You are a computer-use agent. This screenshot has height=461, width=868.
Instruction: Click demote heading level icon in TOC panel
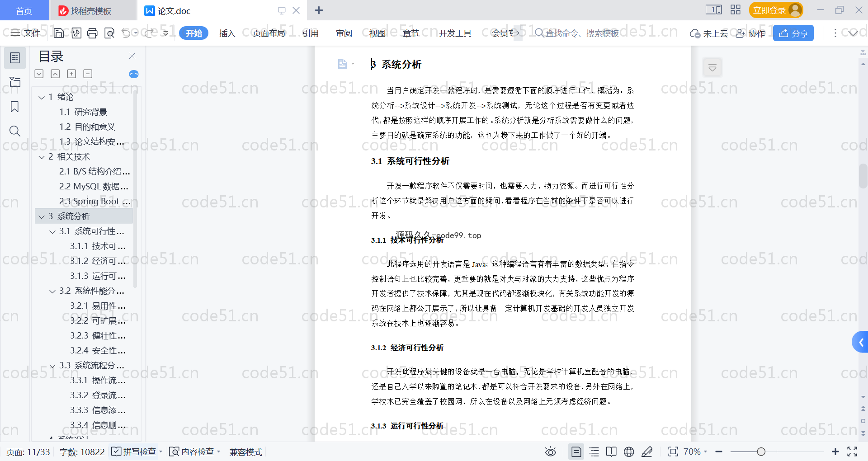click(x=39, y=74)
